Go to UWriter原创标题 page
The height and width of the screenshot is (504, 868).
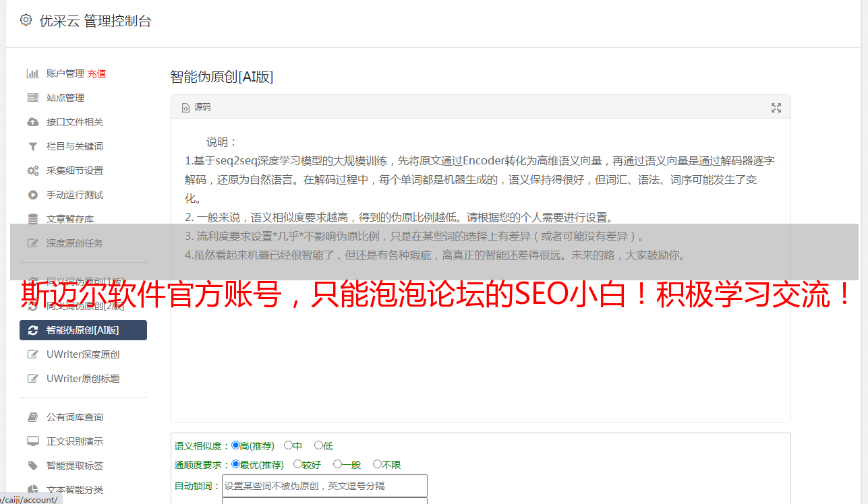point(84,379)
